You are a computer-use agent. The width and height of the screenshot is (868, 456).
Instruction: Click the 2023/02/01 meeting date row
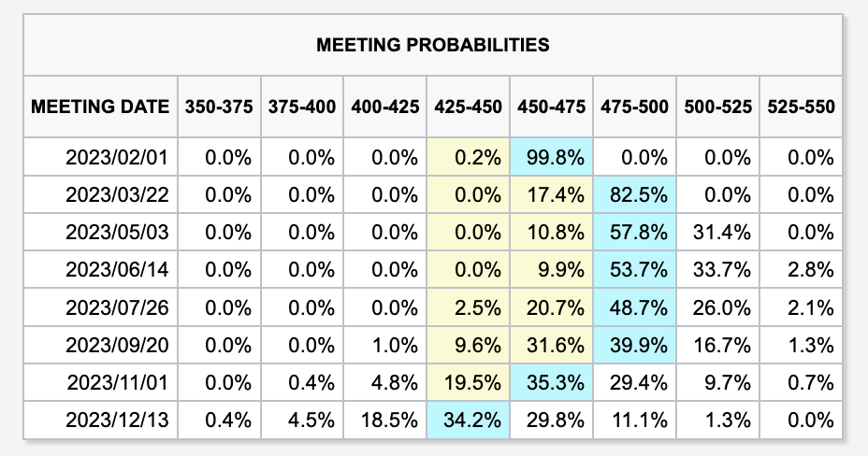point(116,158)
